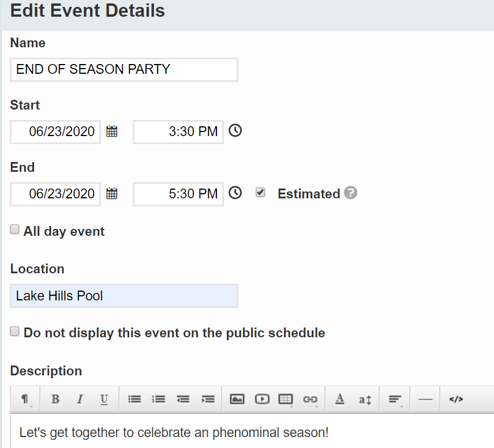The height and width of the screenshot is (448, 494).
Task: Expand the table insert dropdown
Action: pyautogui.click(x=286, y=399)
